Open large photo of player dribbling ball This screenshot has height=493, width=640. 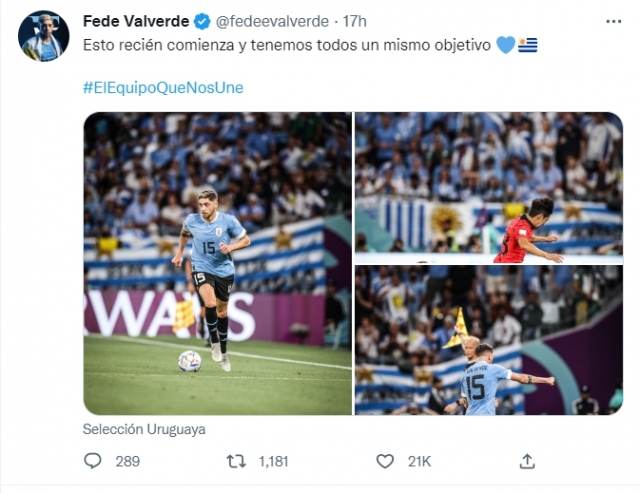tap(218, 264)
